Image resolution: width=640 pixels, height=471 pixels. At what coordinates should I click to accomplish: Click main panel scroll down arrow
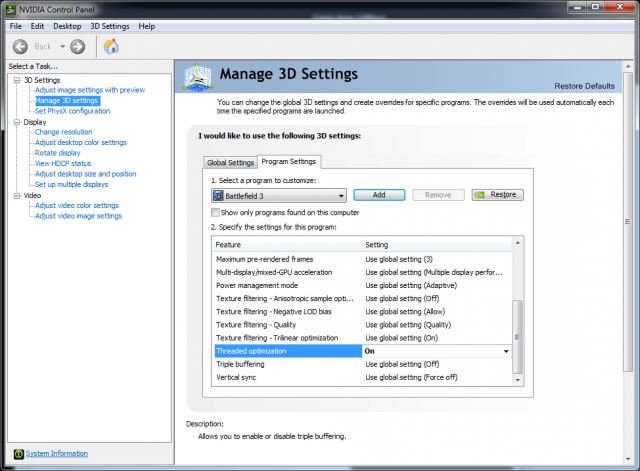pos(628,459)
